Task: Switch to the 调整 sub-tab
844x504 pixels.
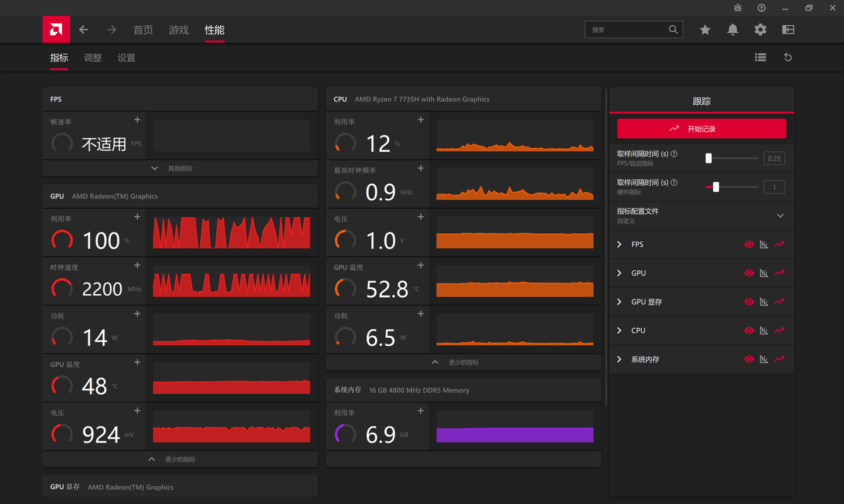Action: pos(93,57)
